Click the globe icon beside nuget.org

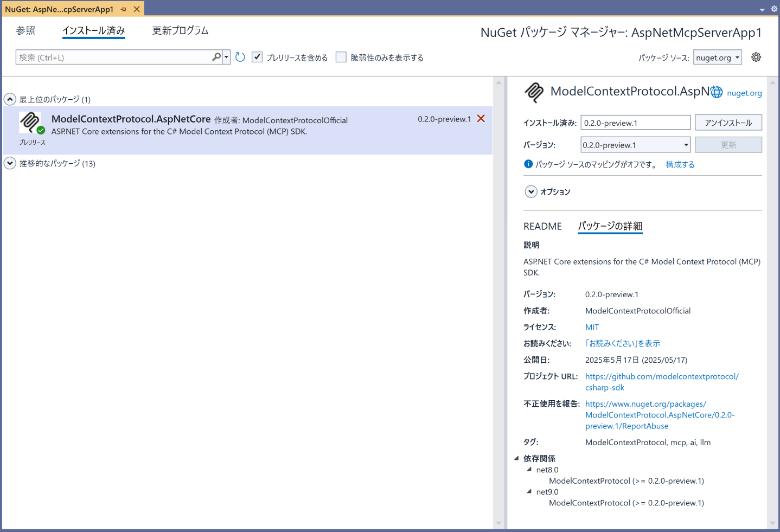click(717, 92)
